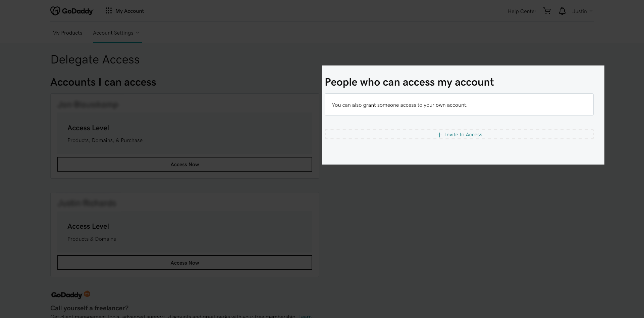This screenshot has height=318, width=644.
Task: Follow the Learn more link about freelancers
Action: (305, 316)
